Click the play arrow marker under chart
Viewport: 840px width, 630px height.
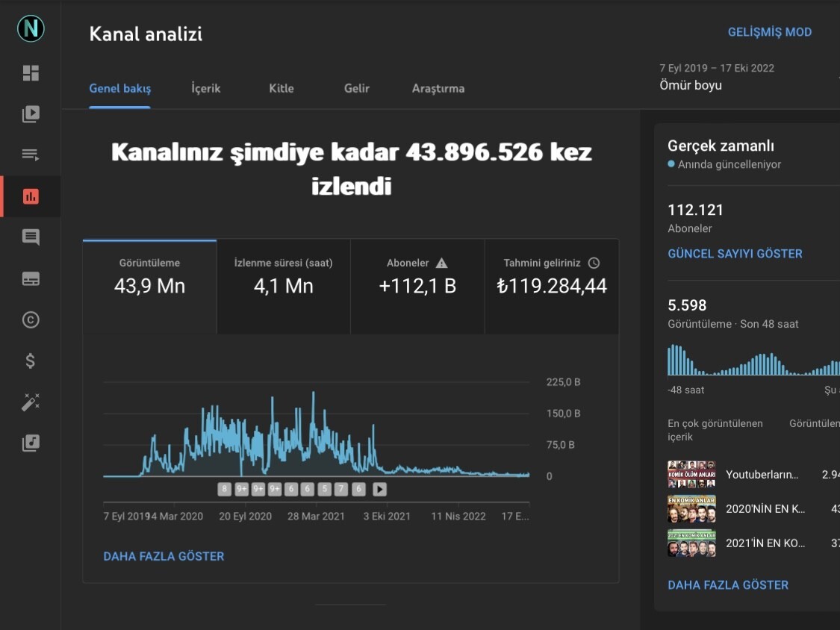coord(379,489)
